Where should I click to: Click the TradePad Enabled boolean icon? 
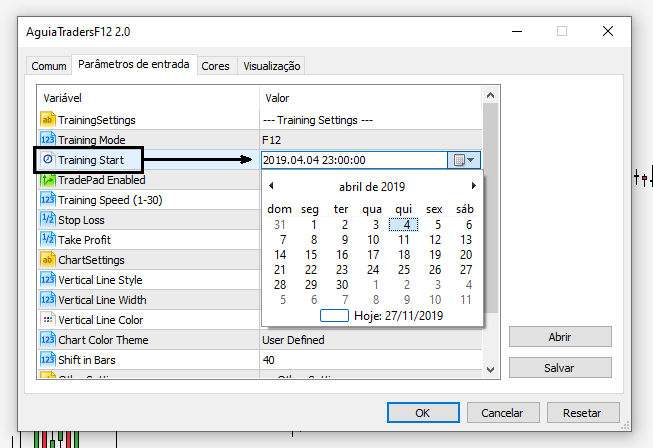48,180
